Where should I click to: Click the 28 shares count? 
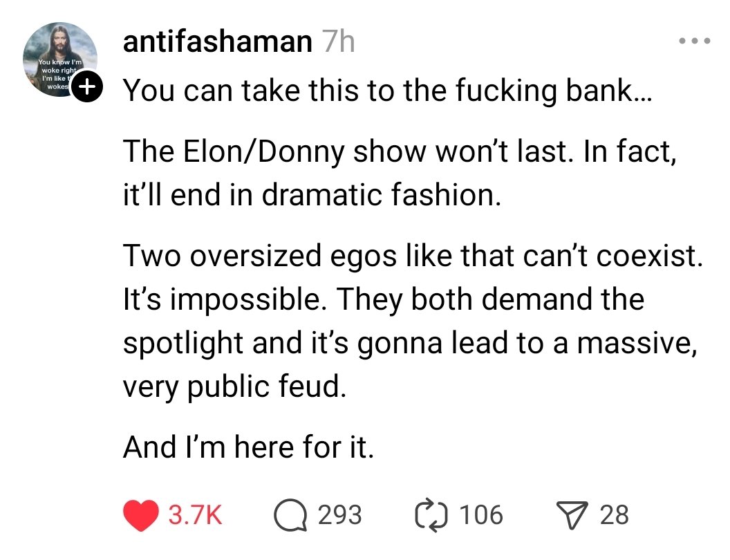coord(615,515)
